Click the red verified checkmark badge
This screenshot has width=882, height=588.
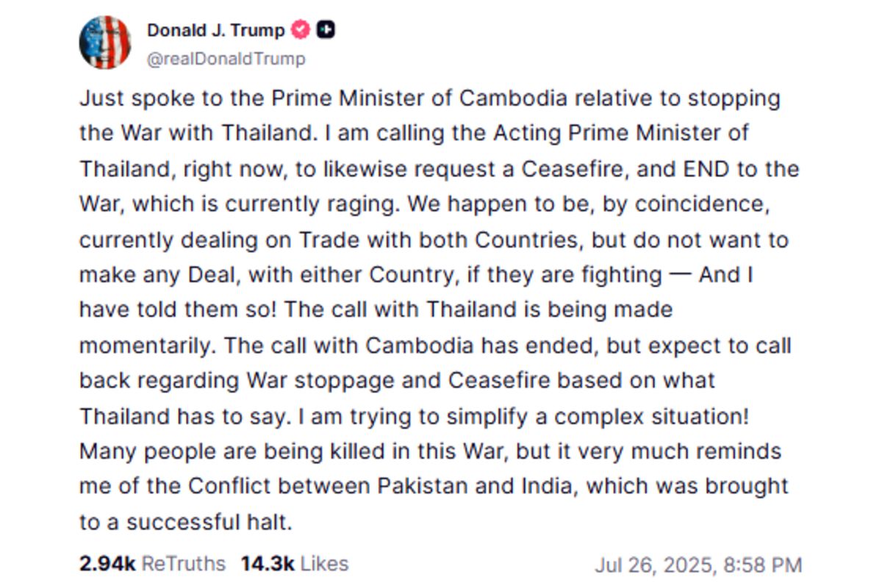301,30
